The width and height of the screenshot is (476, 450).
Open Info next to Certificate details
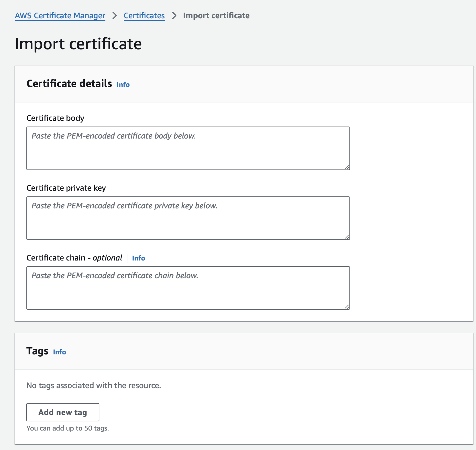pyautogui.click(x=123, y=85)
